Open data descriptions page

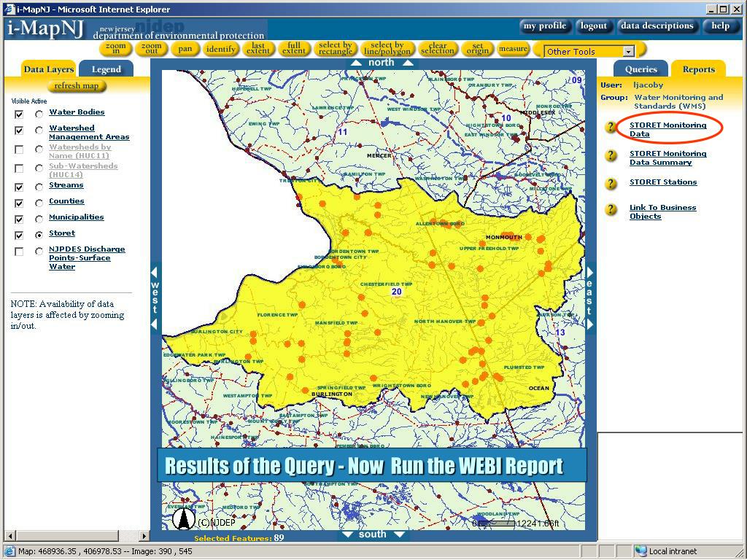click(x=657, y=26)
